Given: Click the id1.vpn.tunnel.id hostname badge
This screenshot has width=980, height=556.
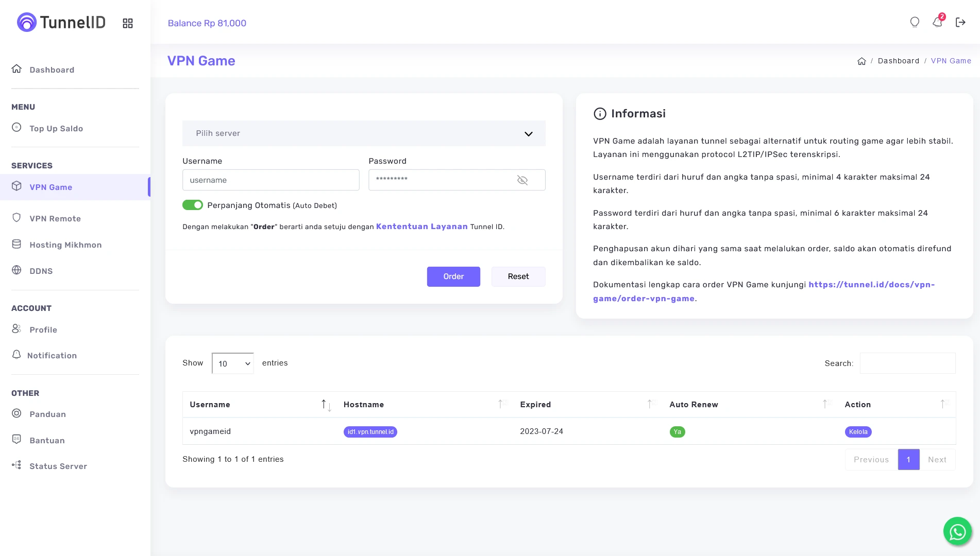Looking at the screenshot, I should pos(370,432).
